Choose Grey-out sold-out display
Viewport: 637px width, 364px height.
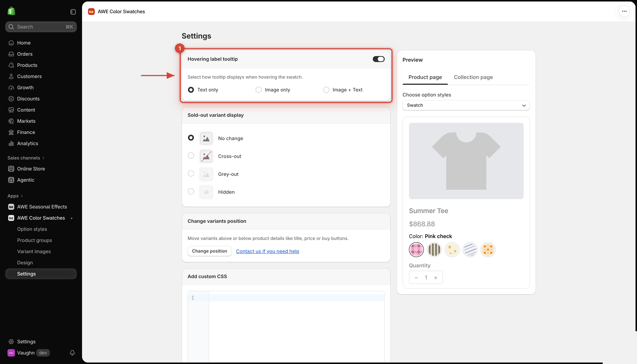point(191,173)
